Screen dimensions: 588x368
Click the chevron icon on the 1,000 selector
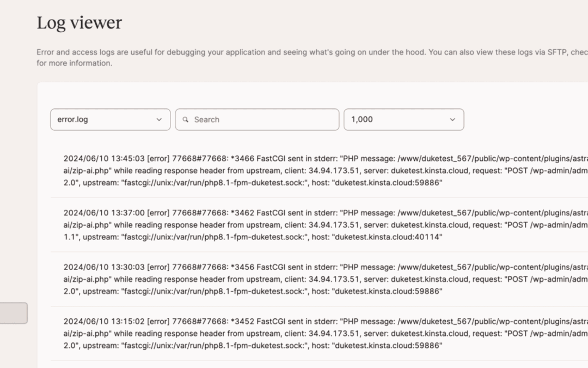(x=452, y=119)
